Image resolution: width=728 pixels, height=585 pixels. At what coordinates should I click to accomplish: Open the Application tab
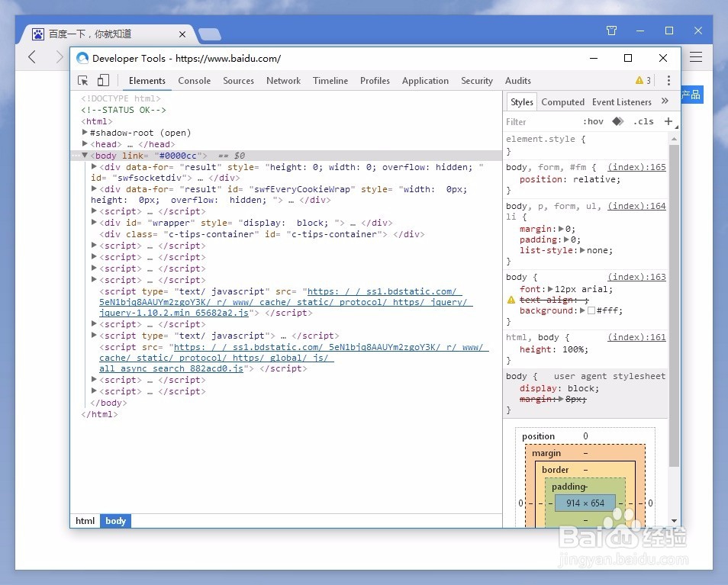[x=425, y=81]
